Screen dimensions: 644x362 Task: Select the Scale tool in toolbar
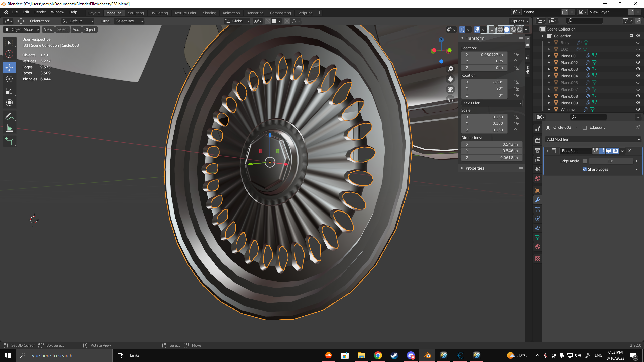point(9,91)
